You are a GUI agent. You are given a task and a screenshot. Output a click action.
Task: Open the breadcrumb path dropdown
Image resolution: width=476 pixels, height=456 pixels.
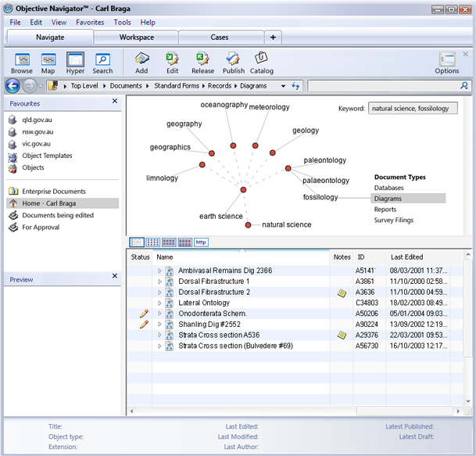[283, 86]
